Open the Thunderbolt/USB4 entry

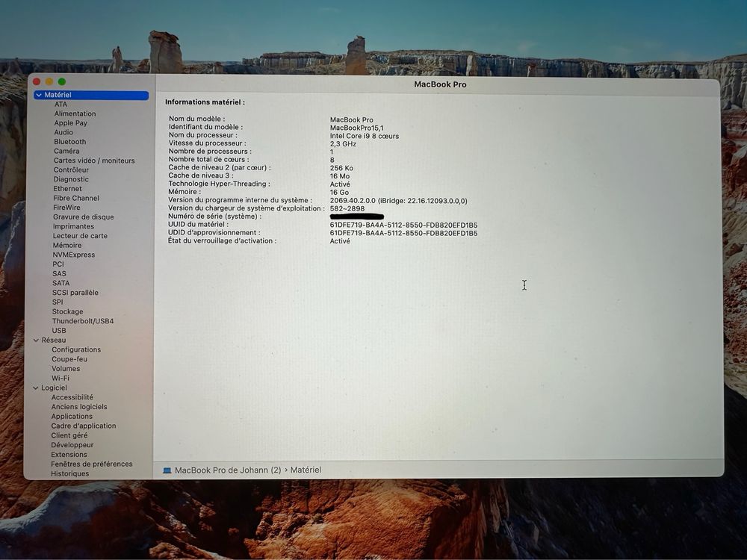[83, 321]
